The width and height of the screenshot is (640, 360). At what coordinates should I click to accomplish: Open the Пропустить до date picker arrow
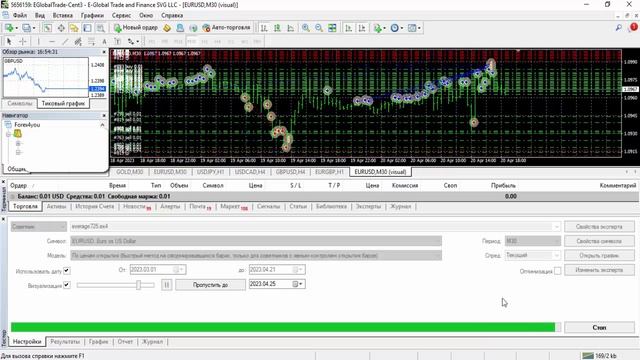point(298,284)
